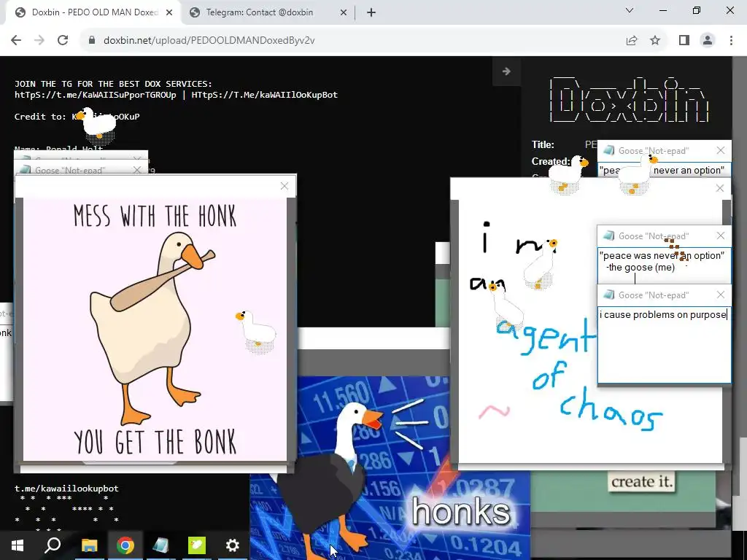
Task: Bookmark this page with the star icon
Action: pos(655,41)
